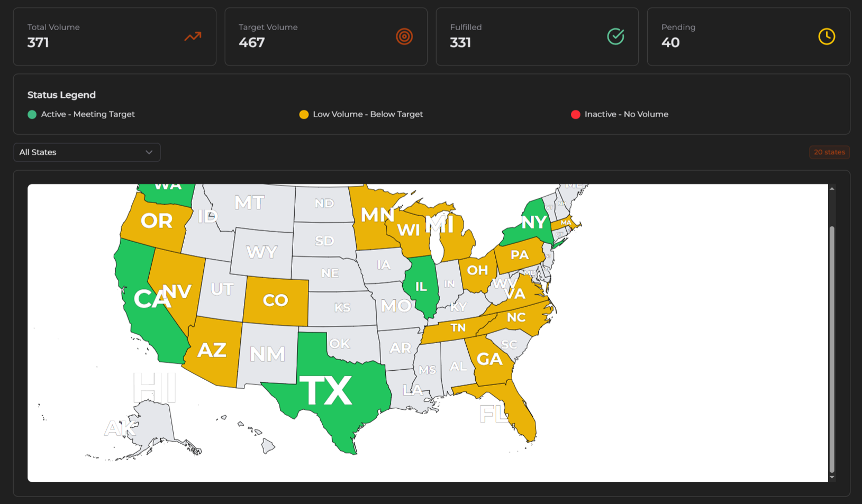The height and width of the screenshot is (504, 862).
Task: Click the dropdown chevron next to All States
Action: coord(149,152)
